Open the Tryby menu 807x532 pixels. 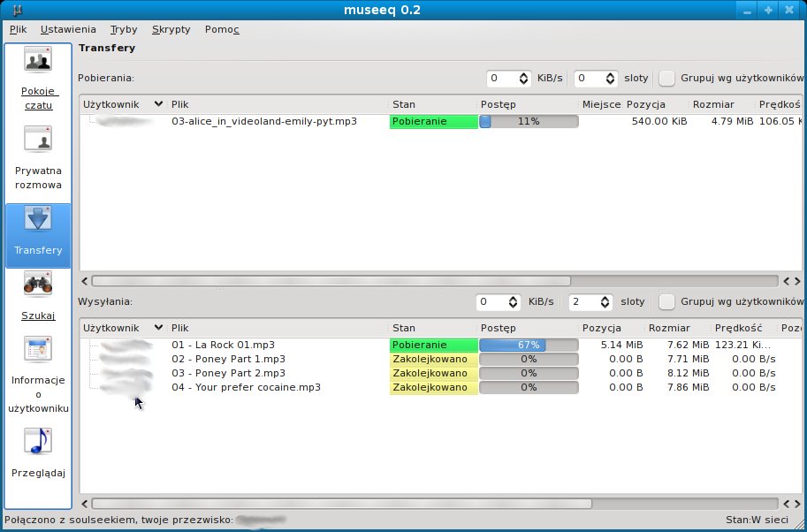point(124,29)
